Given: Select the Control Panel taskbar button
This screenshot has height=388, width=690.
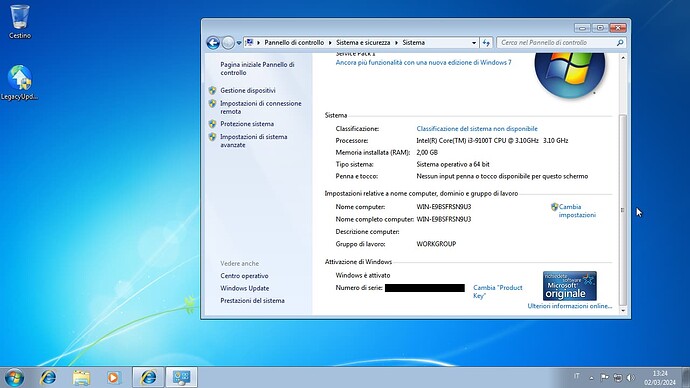Looking at the screenshot, I should (181, 377).
